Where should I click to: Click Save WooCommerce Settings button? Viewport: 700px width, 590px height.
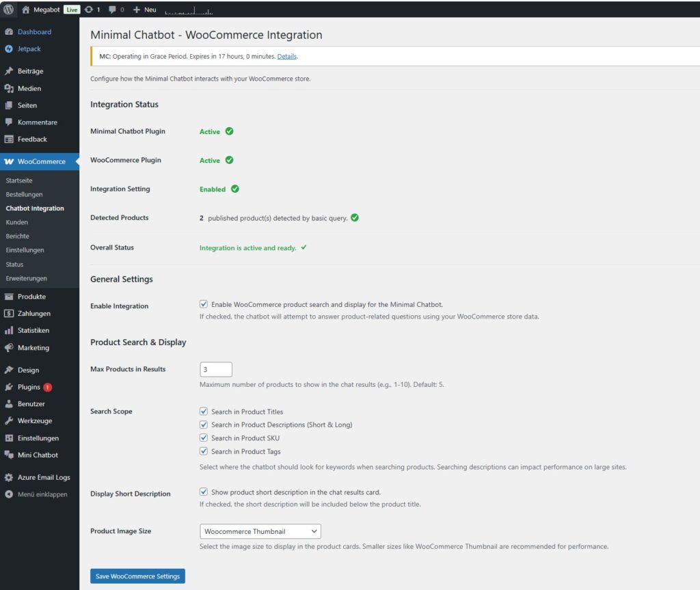point(137,576)
